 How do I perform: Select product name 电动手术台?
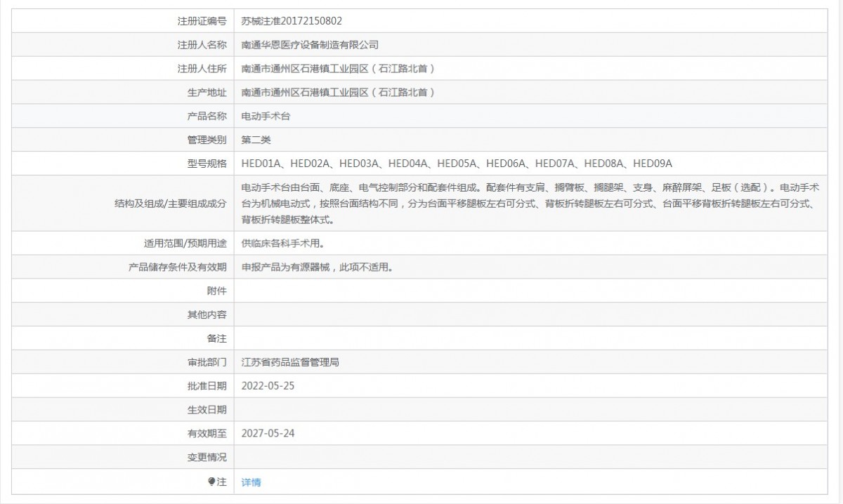coord(266,116)
